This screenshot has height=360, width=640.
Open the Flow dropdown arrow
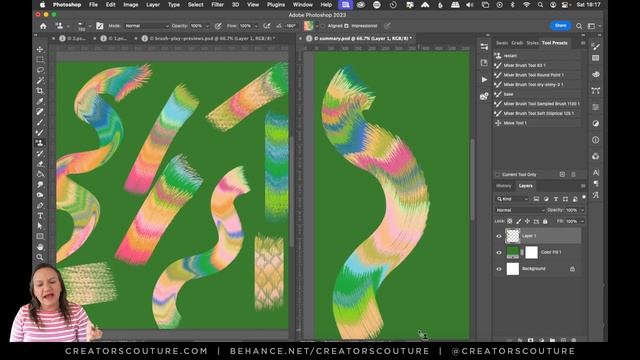tap(256, 26)
